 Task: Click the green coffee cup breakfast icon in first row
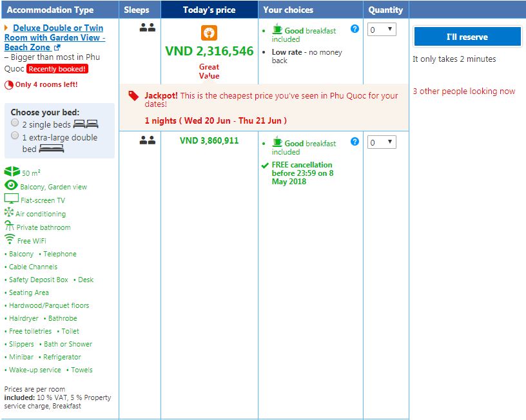(x=277, y=29)
